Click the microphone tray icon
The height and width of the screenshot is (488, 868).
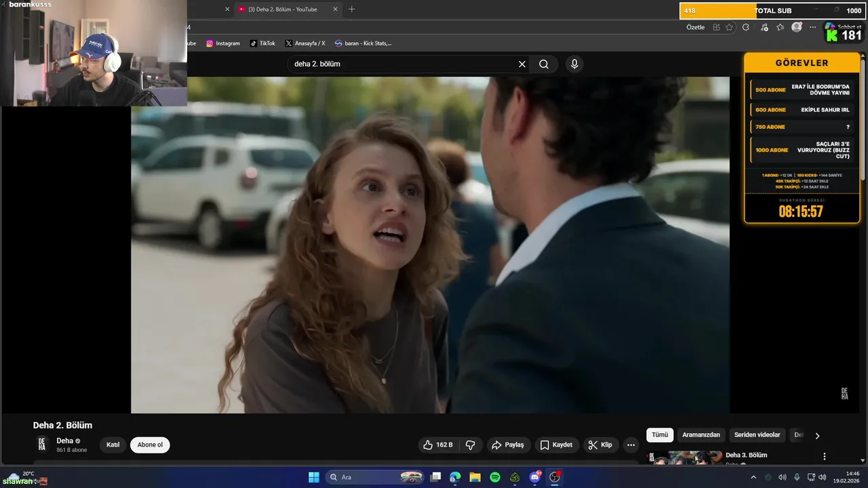(797, 477)
